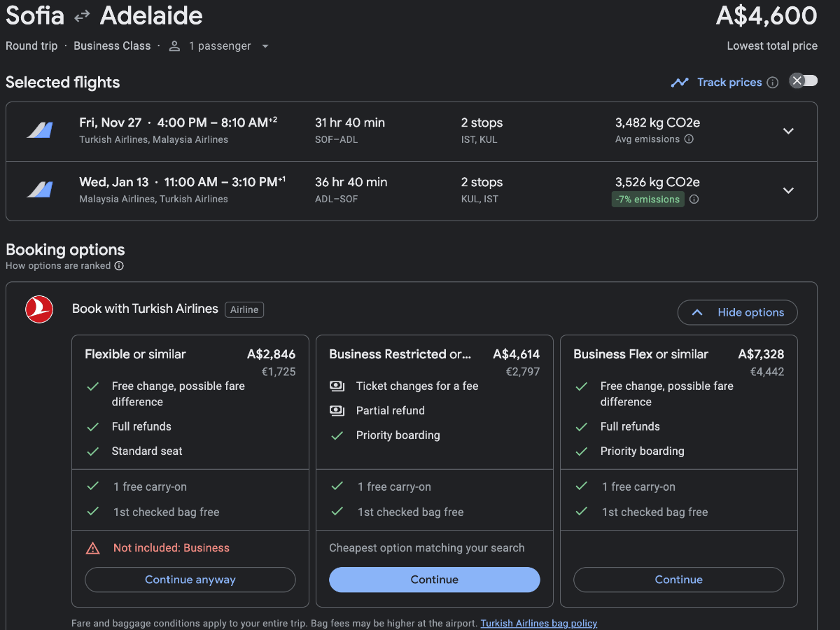Click the warning icon beside Not included: Business
The width and height of the screenshot is (840, 630).
click(x=92, y=548)
